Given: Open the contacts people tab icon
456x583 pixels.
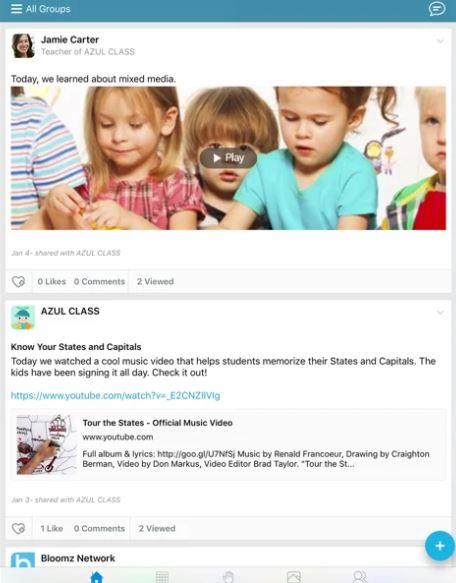Looking at the screenshot, I should [360, 577].
